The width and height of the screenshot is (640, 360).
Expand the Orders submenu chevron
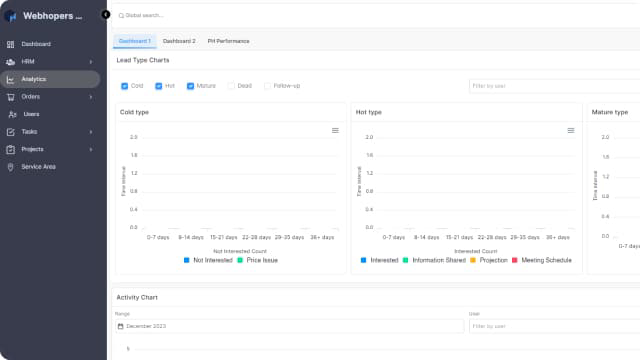91,97
